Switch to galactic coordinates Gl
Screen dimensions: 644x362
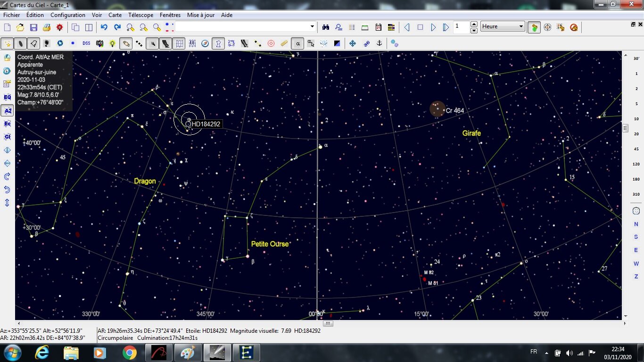point(7,137)
